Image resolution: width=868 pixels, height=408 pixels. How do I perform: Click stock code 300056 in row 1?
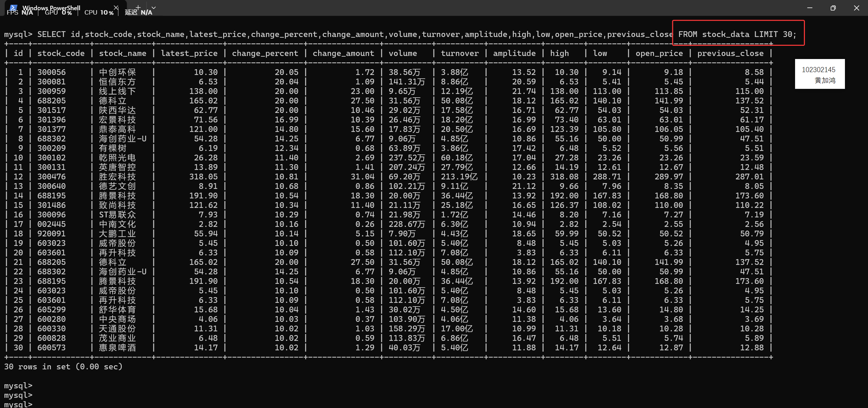[x=51, y=72]
